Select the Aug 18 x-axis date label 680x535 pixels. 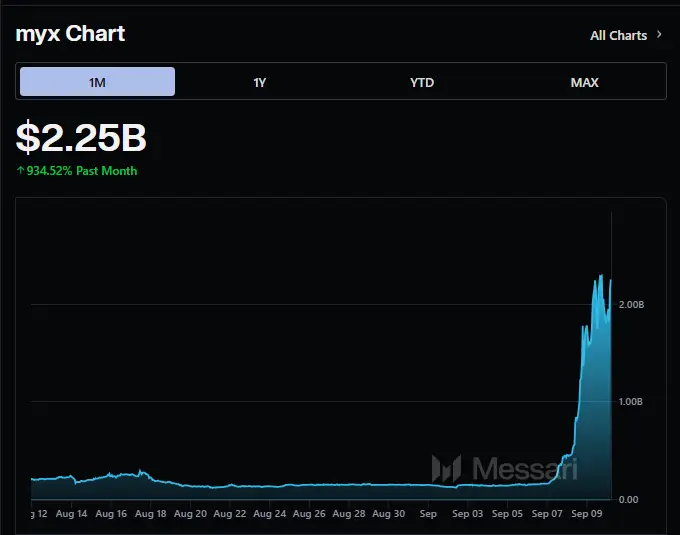point(150,514)
